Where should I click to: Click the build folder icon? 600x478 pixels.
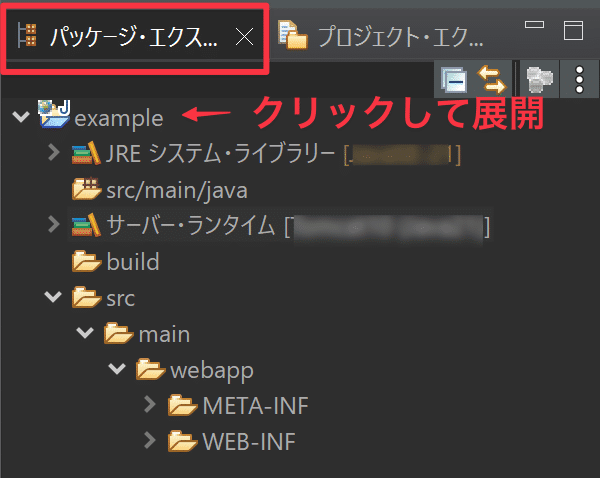tap(86, 262)
